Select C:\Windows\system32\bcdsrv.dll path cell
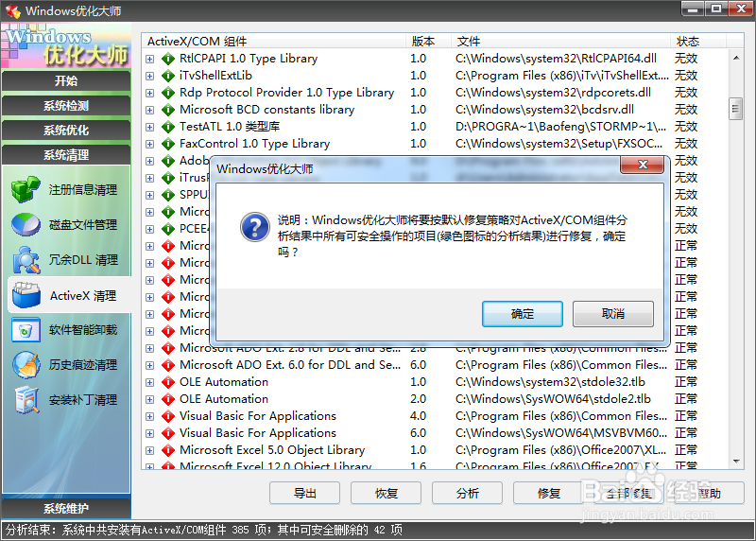 click(x=545, y=110)
